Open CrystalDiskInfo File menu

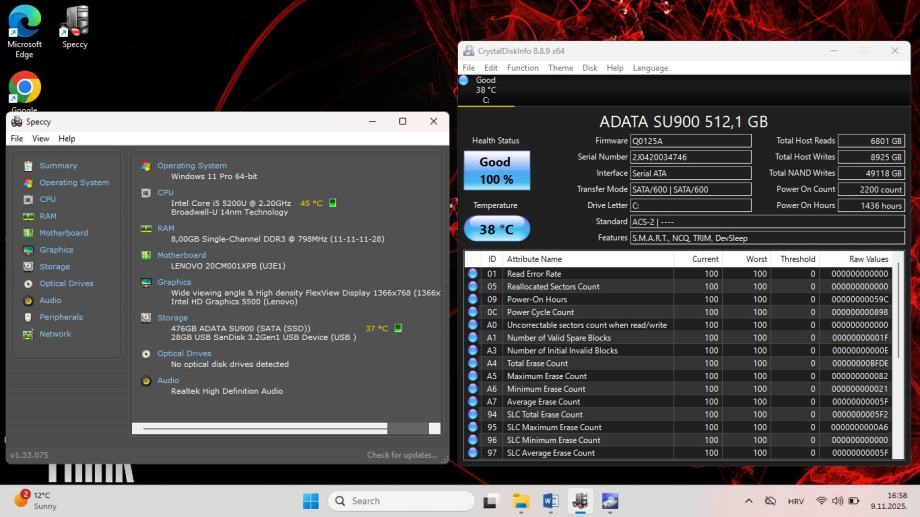point(469,68)
